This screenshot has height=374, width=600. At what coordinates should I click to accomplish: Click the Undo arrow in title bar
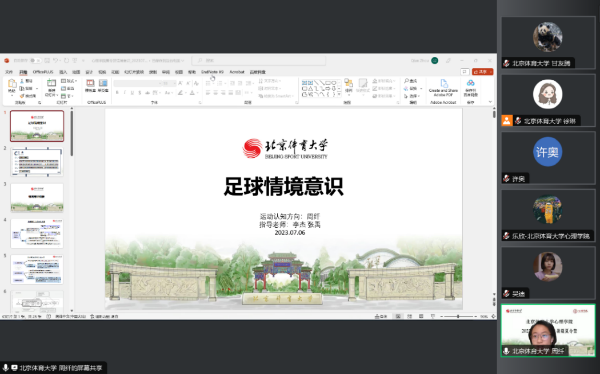pos(56,60)
